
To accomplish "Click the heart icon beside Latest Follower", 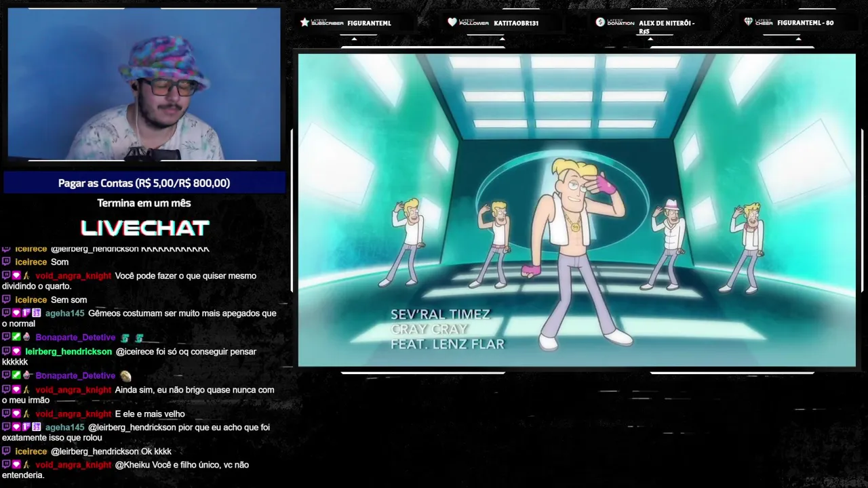I will (x=452, y=22).
